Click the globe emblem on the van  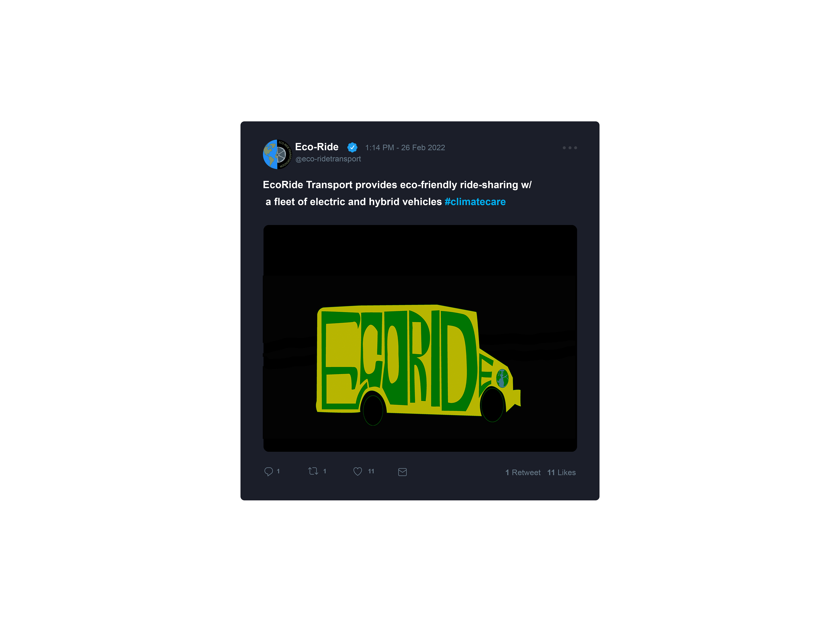point(502,378)
